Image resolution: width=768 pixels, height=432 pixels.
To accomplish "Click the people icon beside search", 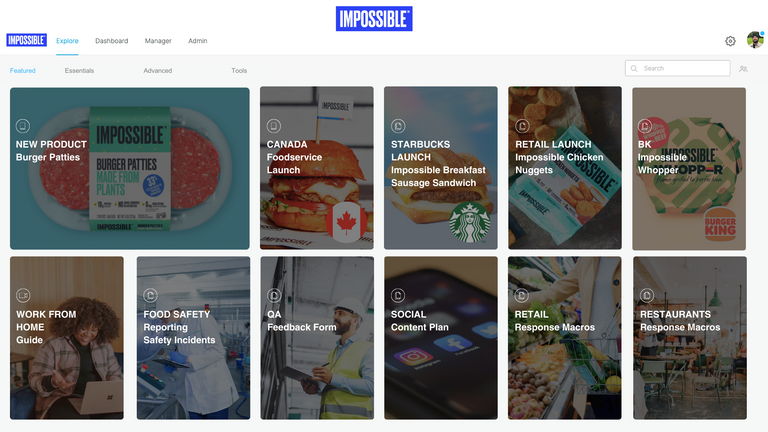I will click(743, 69).
